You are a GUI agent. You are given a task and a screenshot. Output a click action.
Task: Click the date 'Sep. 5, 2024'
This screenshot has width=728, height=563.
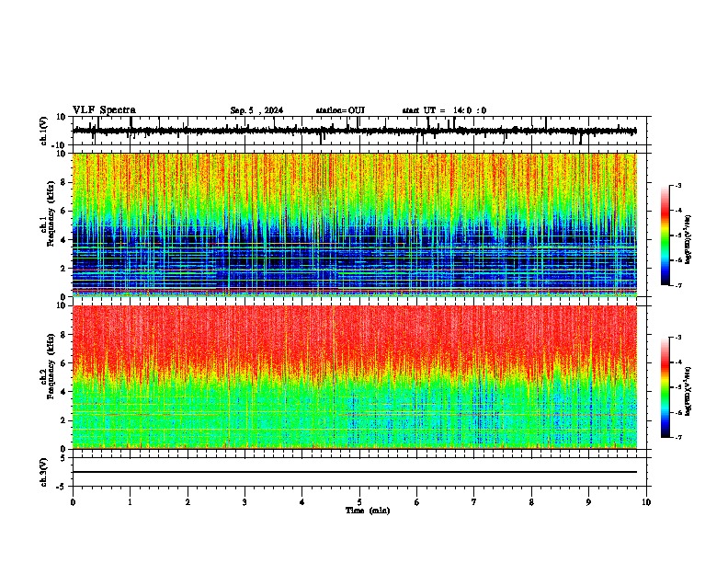click(256, 110)
